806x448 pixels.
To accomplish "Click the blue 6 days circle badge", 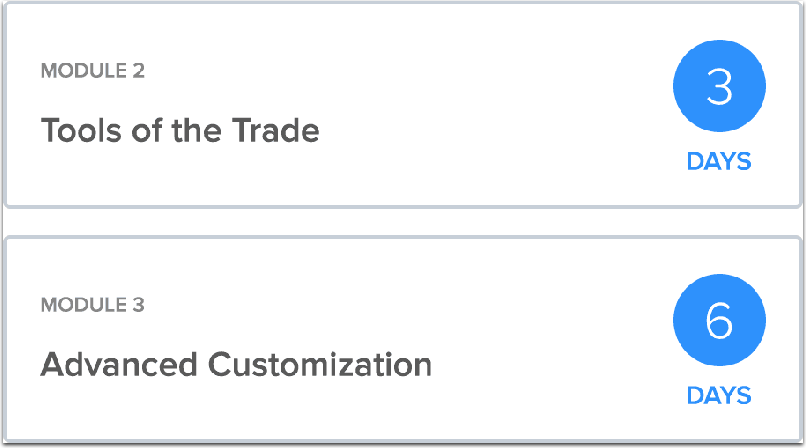I will 719,320.
